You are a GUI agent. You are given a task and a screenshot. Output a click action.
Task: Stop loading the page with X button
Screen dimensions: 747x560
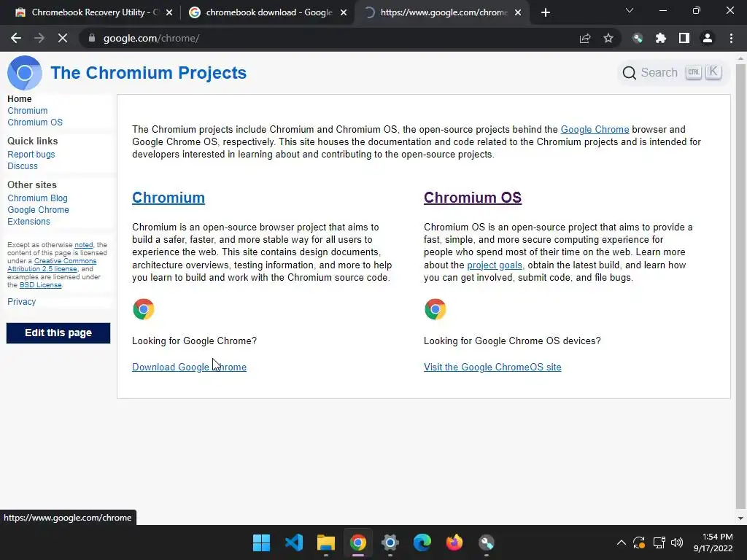click(63, 38)
